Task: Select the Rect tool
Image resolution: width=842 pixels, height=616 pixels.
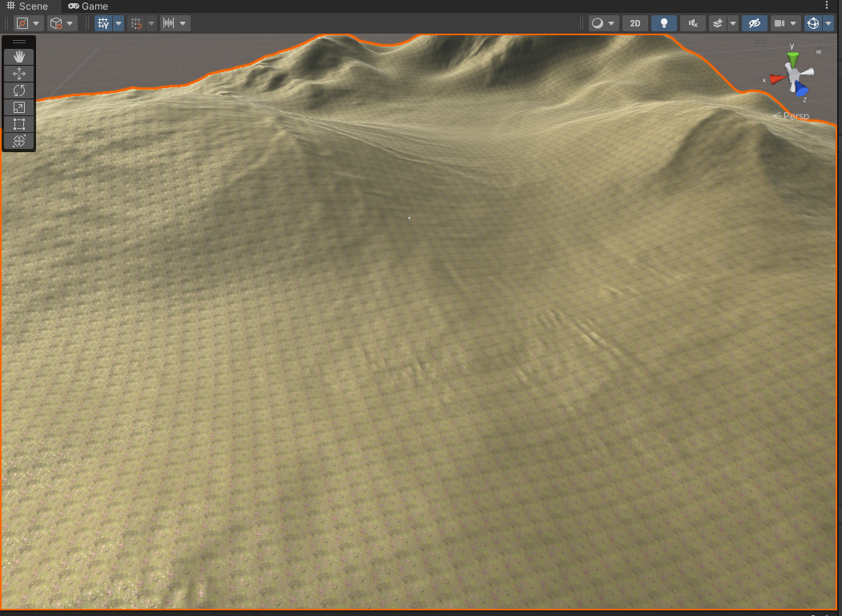Action: click(19, 123)
